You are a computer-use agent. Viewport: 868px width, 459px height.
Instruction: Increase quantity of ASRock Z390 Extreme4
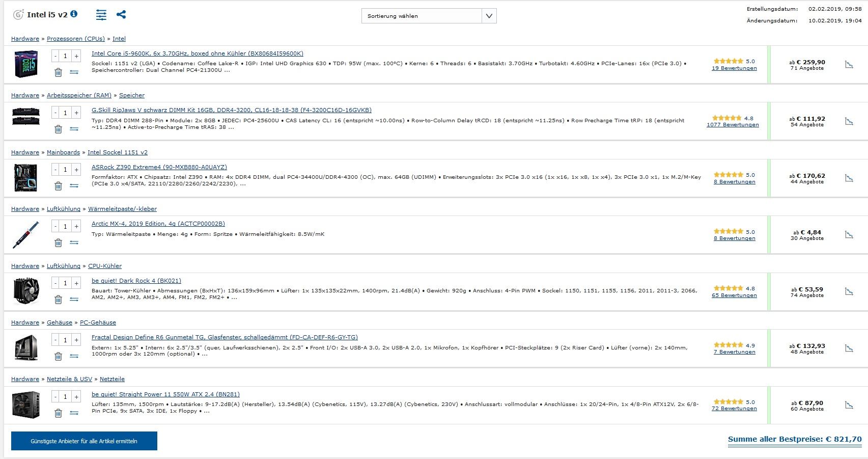(76, 169)
